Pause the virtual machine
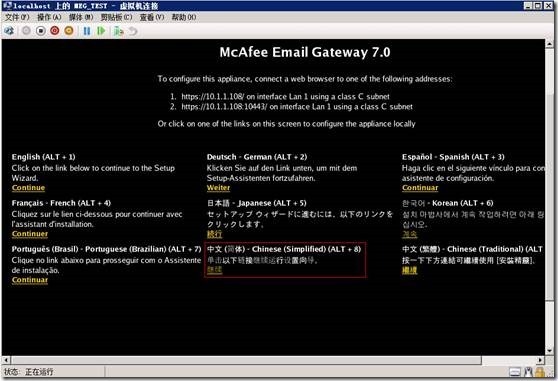 pos(86,31)
